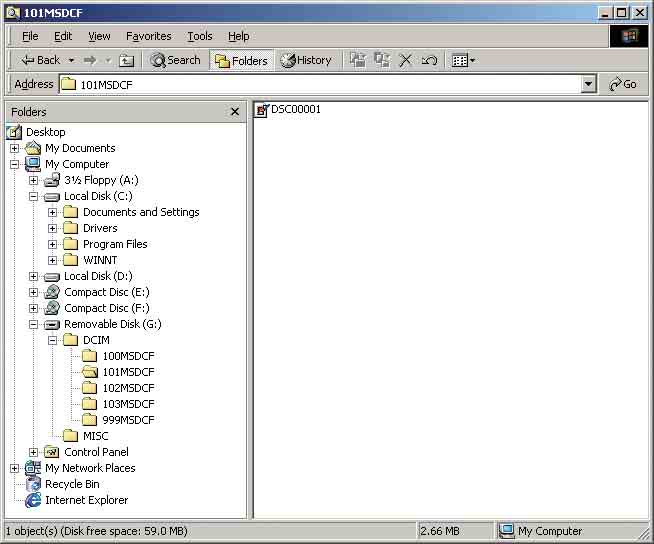Click the 2.66 MB status bar text
The height and width of the screenshot is (544, 654).
coord(440,531)
